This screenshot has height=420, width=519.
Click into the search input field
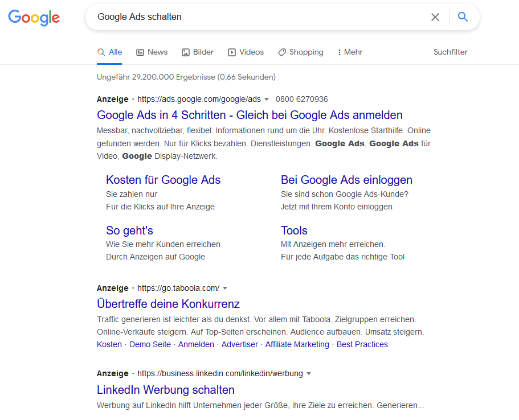coord(256,17)
